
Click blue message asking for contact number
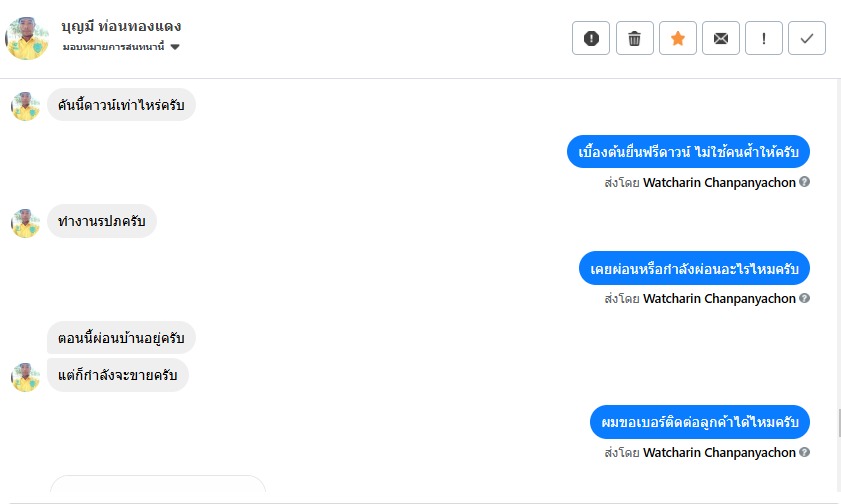point(699,422)
